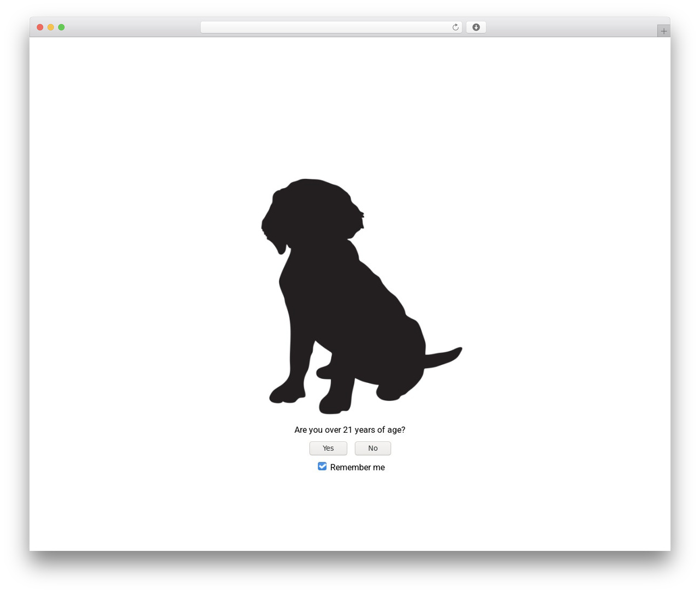Reload the page with the refresh icon
This screenshot has height=593, width=700.
coord(456,27)
